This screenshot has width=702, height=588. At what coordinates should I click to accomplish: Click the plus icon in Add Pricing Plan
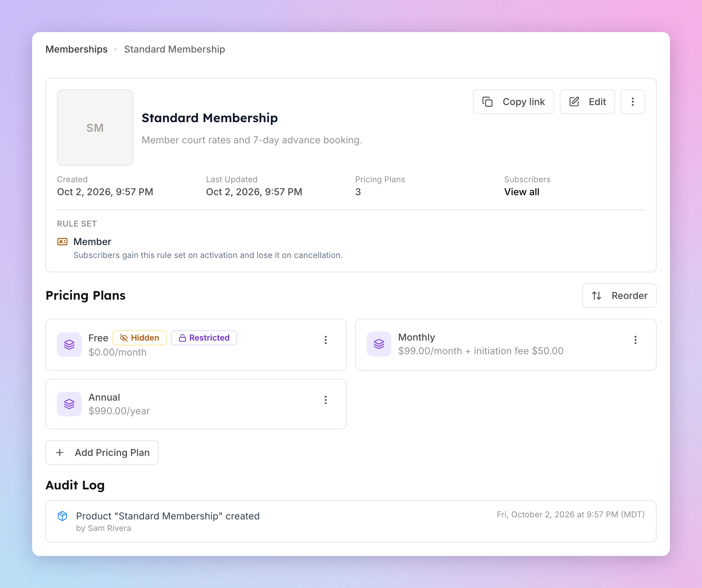click(x=60, y=453)
